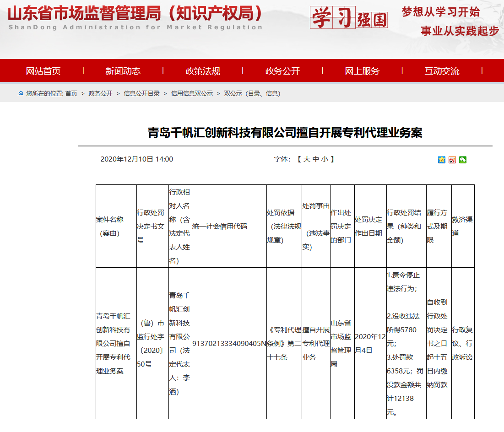This screenshot has height=432, width=504.
Task: Click the penalty result cell with 12138元
Action: [x=406, y=343]
